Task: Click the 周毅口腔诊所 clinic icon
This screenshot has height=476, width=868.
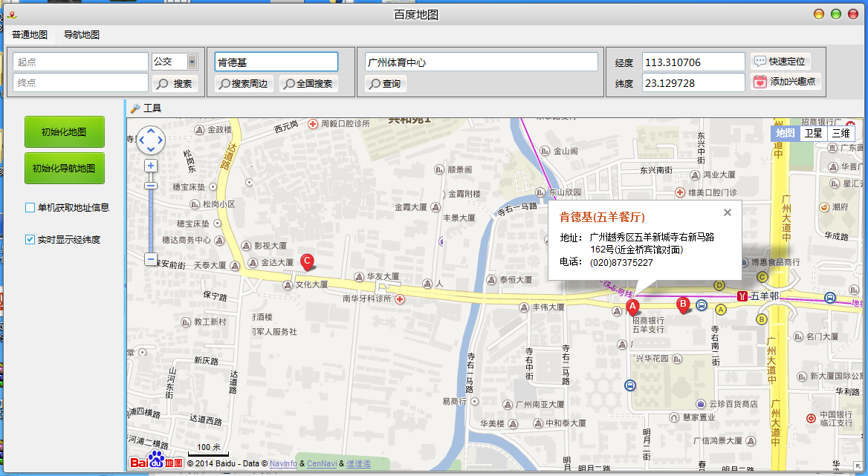Action: click(x=313, y=124)
